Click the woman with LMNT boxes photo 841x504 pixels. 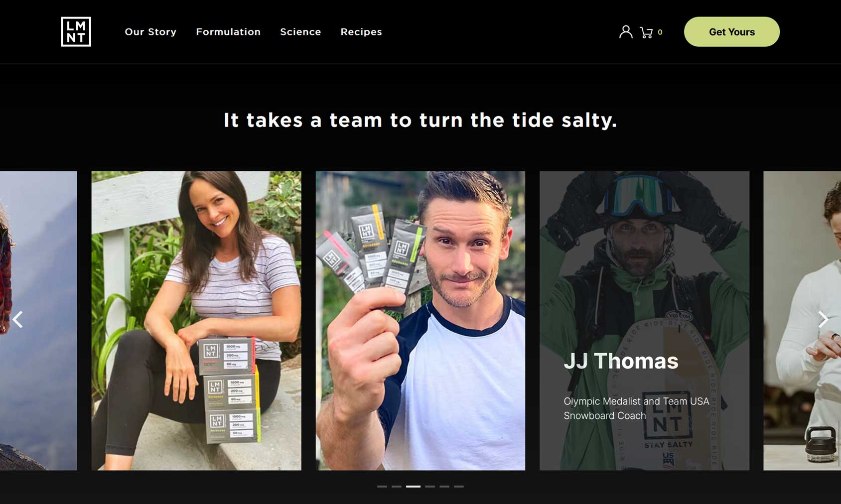(x=196, y=321)
